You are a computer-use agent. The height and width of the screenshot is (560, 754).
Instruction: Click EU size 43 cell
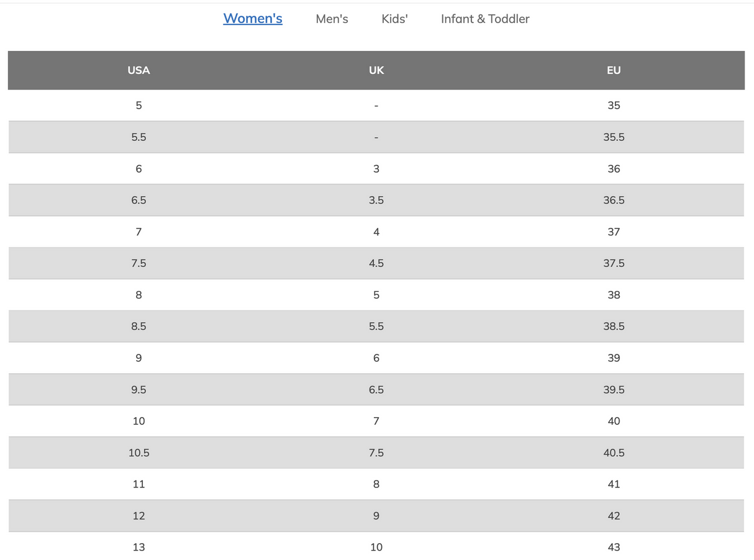pyautogui.click(x=614, y=547)
